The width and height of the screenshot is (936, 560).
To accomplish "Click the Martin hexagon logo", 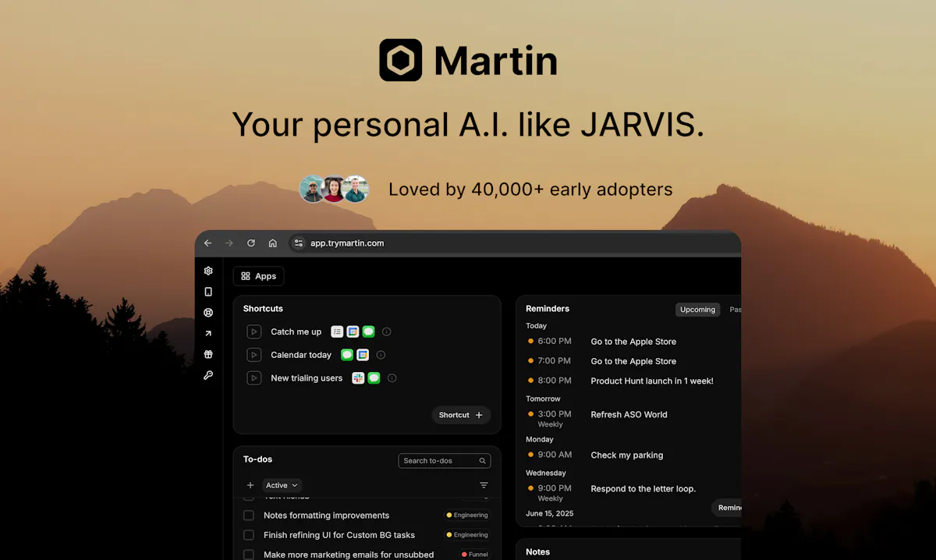I will coord(401,60).
